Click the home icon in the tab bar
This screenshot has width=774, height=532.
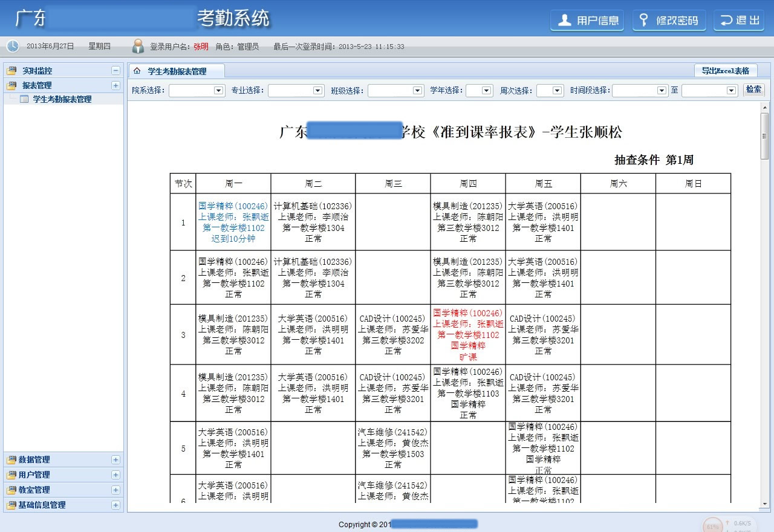[137, 71]
